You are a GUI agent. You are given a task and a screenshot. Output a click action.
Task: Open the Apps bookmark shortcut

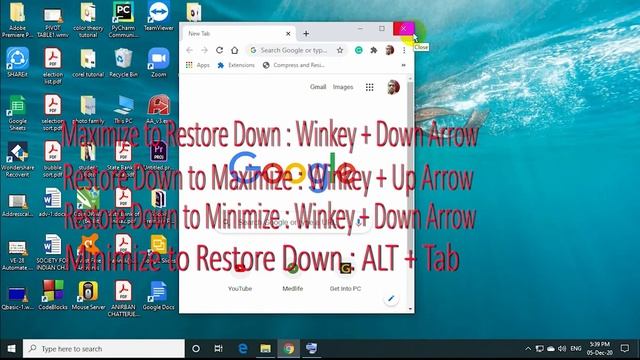tap(198, 65)
